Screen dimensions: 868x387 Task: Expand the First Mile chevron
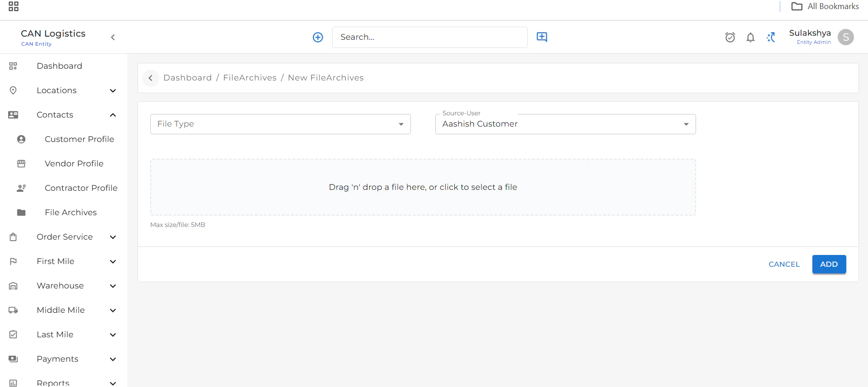click(x=113, y=261)
